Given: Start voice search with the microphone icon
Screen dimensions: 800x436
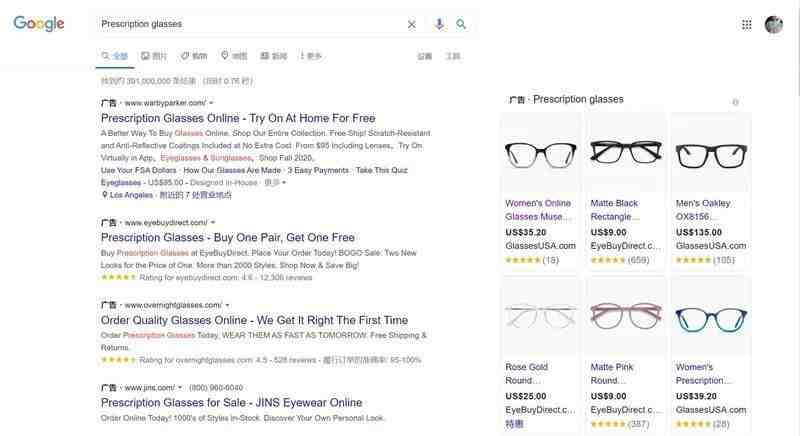Looking at the screenshot, I should (439, 24).
